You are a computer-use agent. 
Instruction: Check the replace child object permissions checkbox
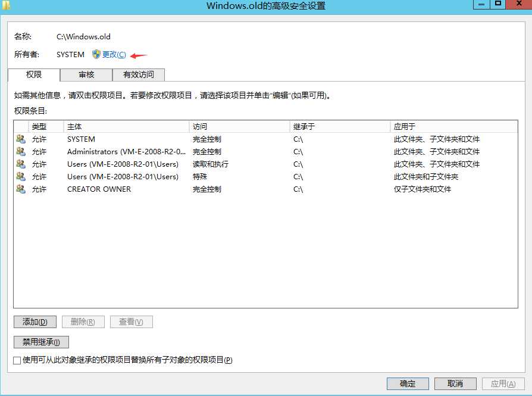[x=17, y=360]
